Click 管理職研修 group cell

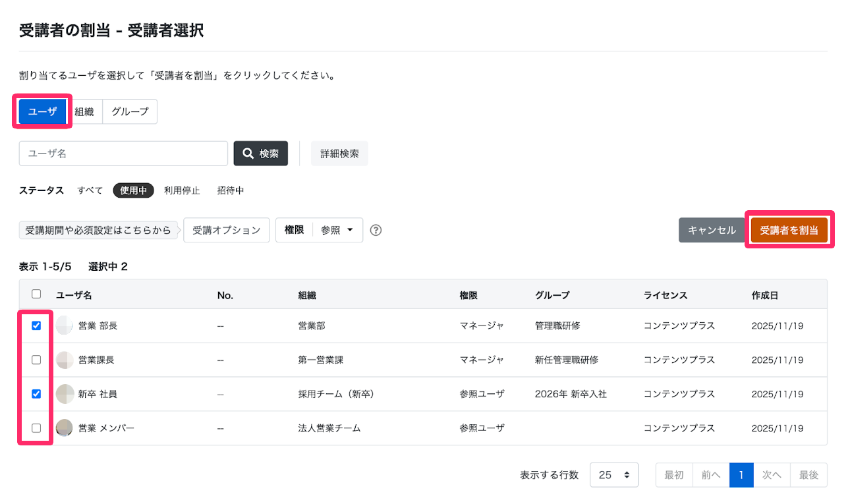(557, 325)
